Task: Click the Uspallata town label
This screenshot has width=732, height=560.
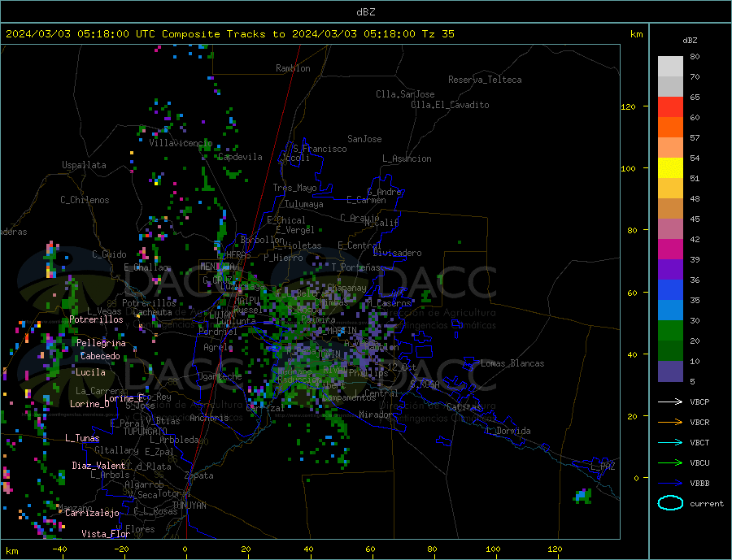Action: tap(84, 165)
